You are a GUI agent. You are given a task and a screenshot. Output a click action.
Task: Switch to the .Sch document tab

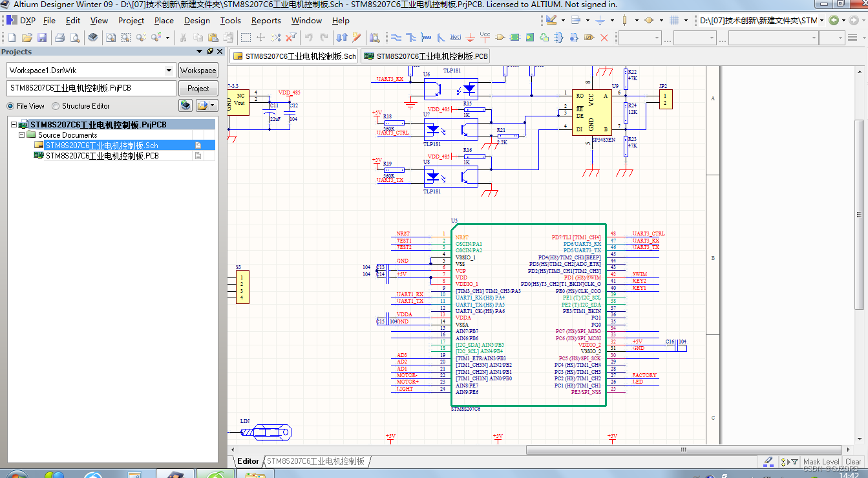pos(294,56)
